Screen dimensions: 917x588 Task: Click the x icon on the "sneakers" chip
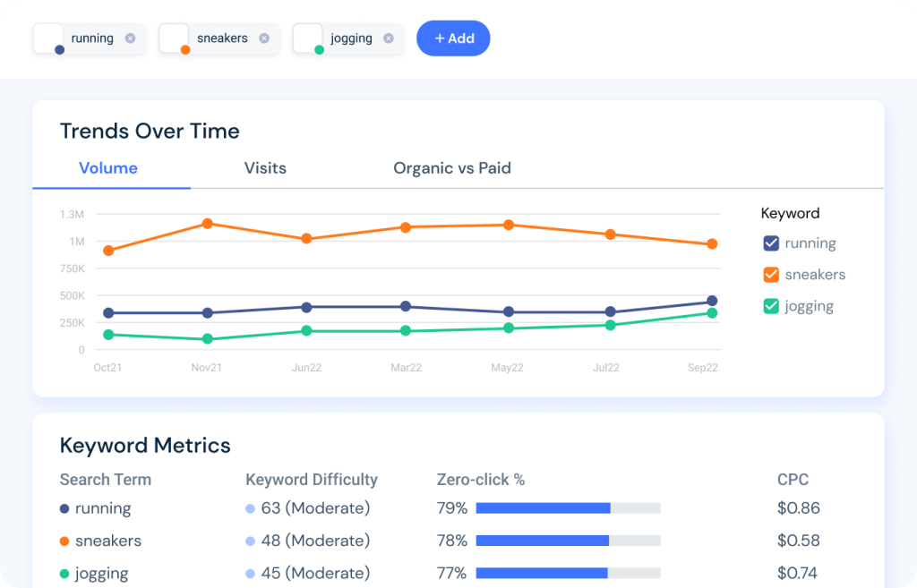click(x=262, y=38)
